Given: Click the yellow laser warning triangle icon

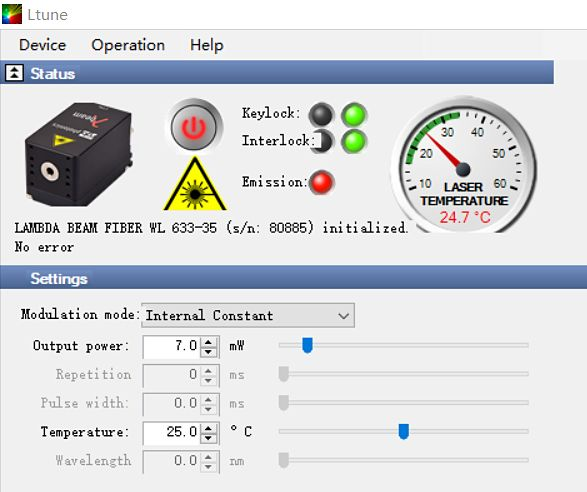Looking at the screenshot, I should point(195,184).
